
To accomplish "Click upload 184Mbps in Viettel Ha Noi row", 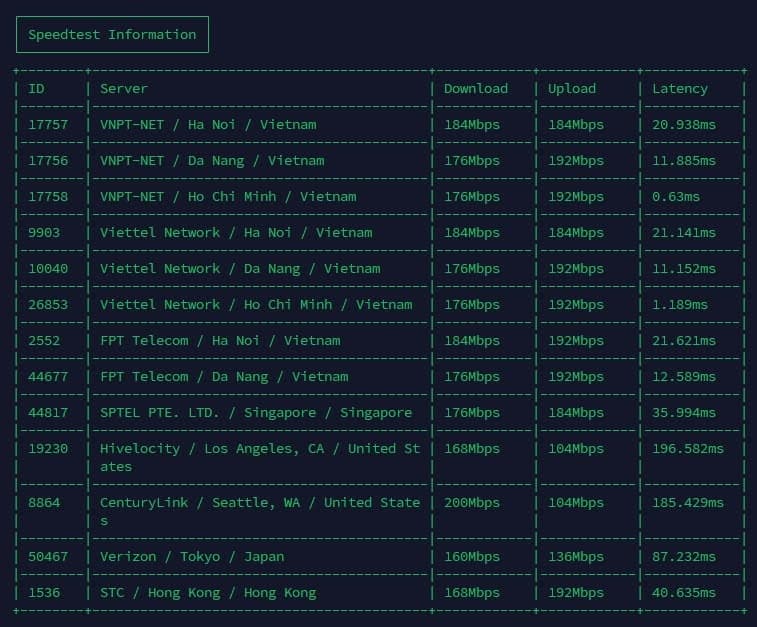I will coord(575,233).
